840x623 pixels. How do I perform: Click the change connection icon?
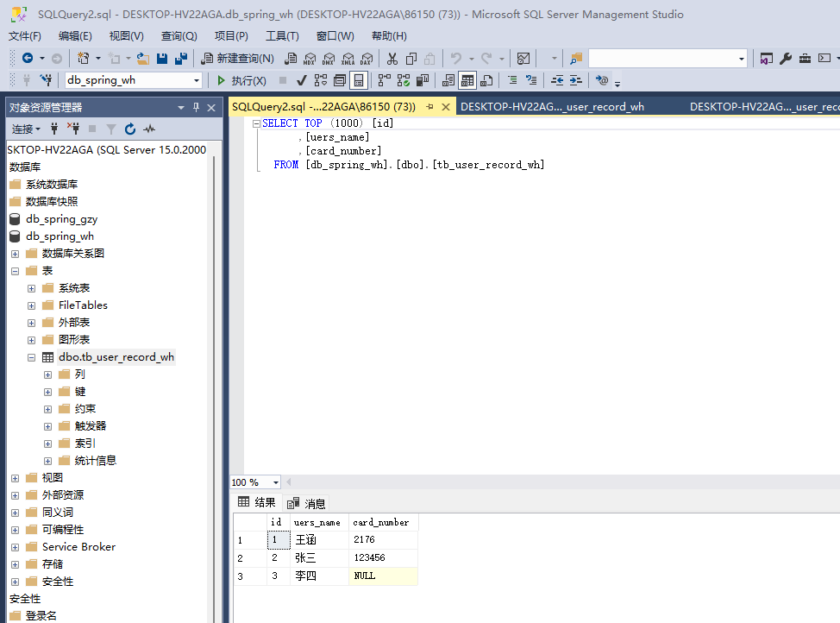[47, 80]
